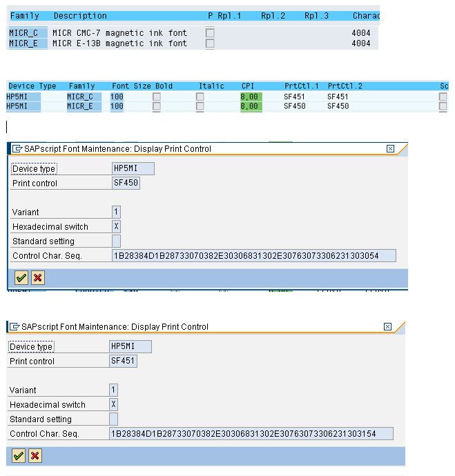Confirm SF451 dialog with green checkmark

[x=19, y=455]
